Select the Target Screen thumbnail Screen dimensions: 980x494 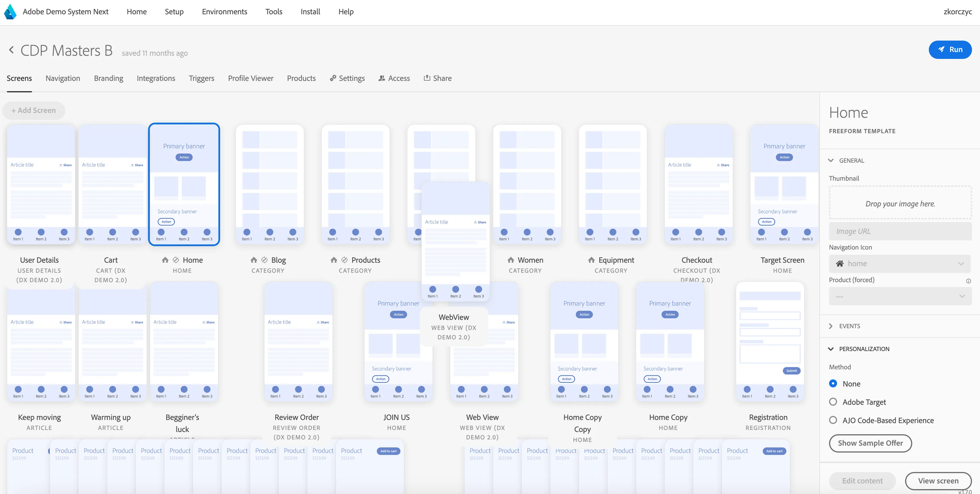tap(784, 184)
